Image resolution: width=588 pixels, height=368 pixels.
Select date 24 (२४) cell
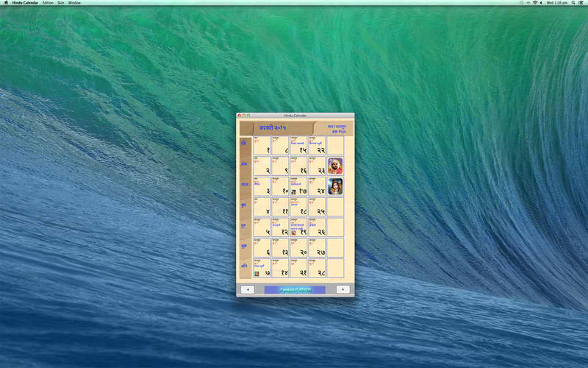pyautogui.click(x=317, y=186)
